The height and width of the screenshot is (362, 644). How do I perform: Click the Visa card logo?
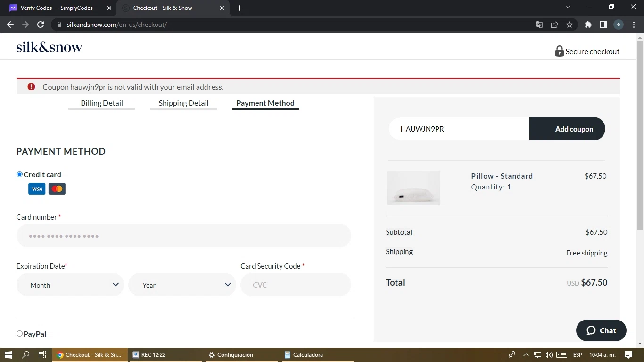tap(37, 189)
